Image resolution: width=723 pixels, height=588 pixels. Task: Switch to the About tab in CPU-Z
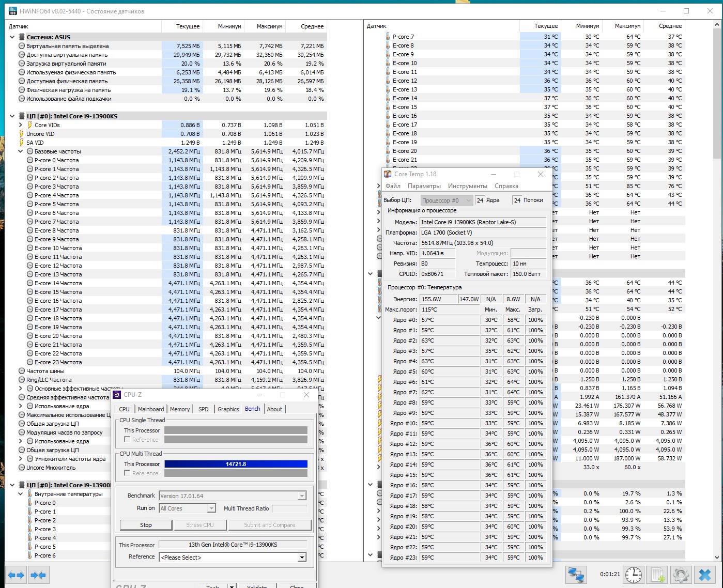coord(274,409)
